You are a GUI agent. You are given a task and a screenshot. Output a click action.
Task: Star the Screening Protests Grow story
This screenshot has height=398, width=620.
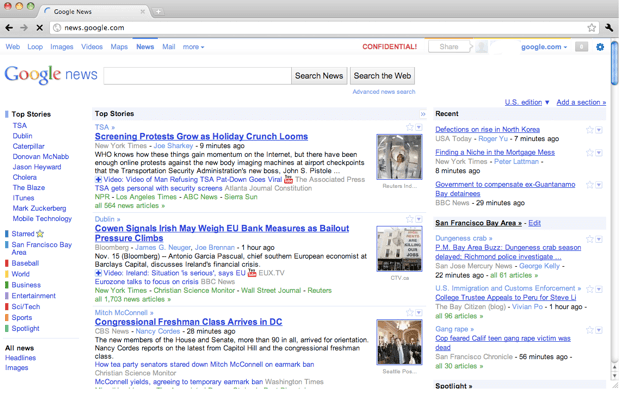(x=410, y=127)
